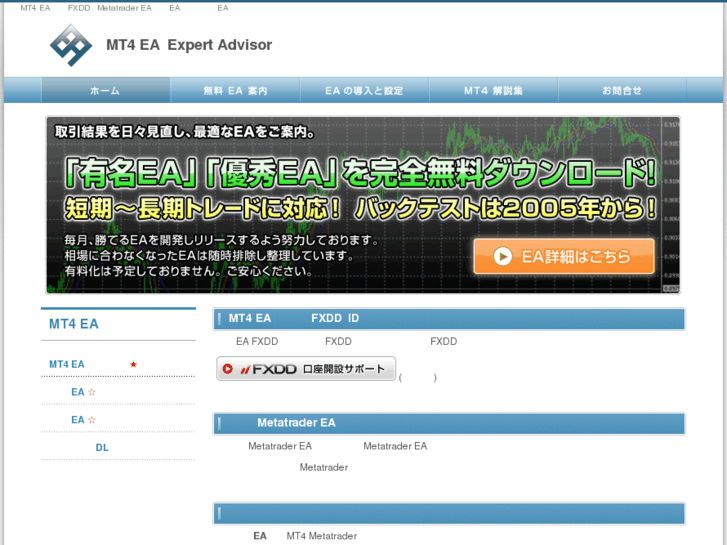Click the top bar MT4 EA text
727x545 pixels.
(35, 8)
